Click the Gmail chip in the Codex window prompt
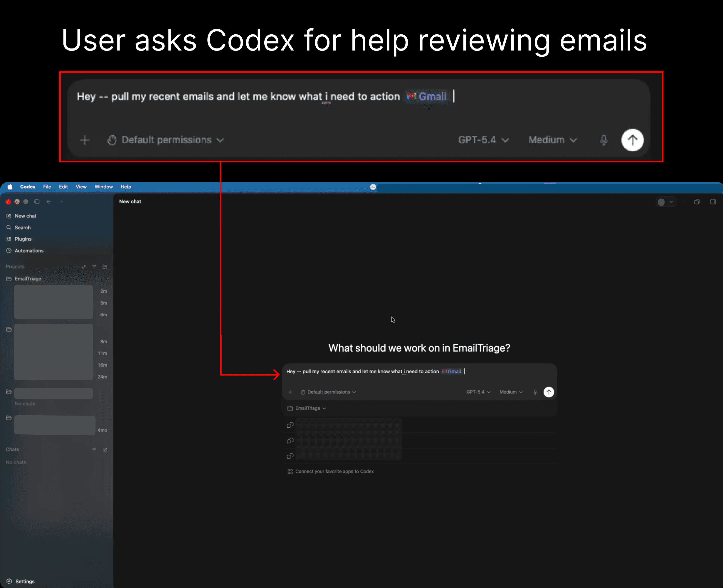This screenshot has height=588, width=723. pyautogui.click(x=451, y=372)
